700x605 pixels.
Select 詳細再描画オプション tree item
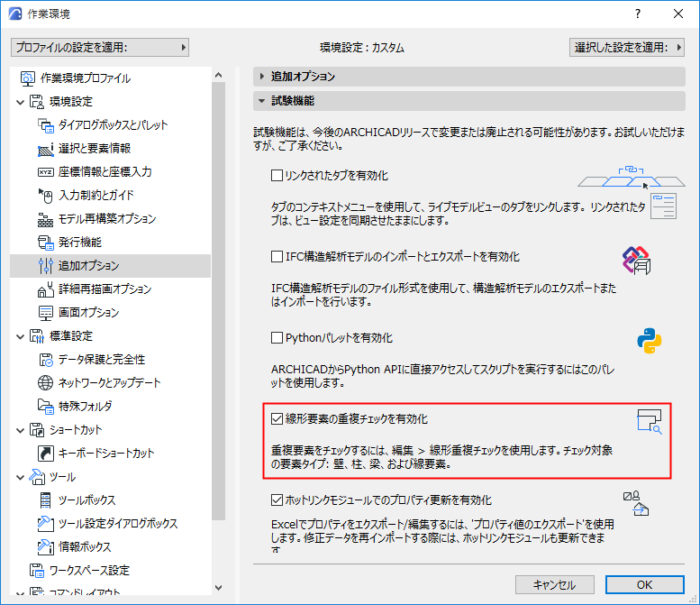coord(105,289)
